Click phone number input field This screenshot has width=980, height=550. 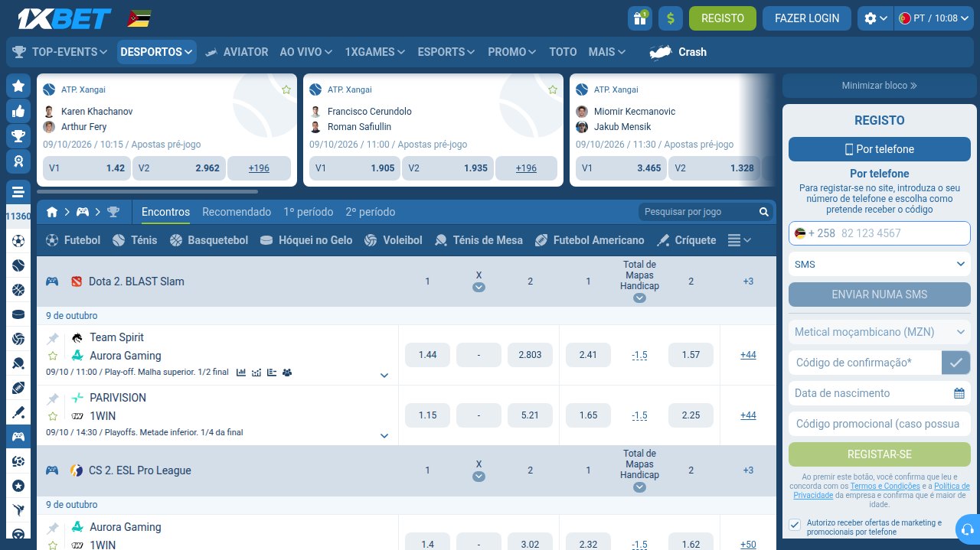tap(880, 233)
